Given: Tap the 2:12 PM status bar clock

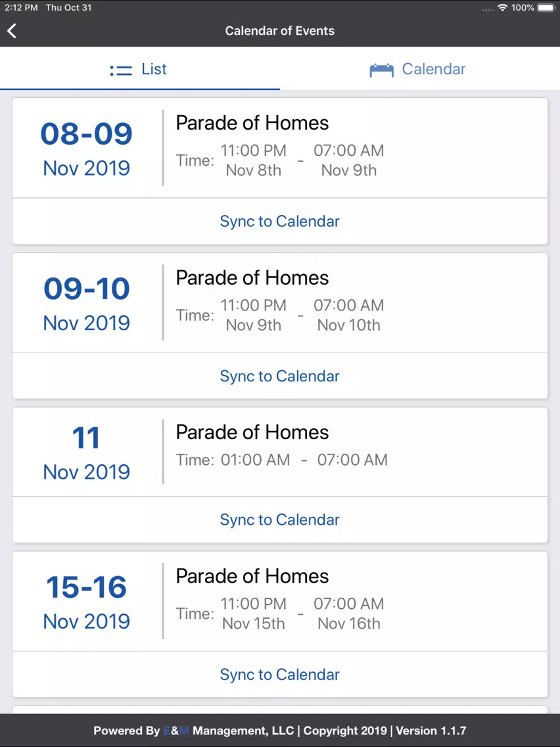Looking at the screenshot, I should point(21,8).
